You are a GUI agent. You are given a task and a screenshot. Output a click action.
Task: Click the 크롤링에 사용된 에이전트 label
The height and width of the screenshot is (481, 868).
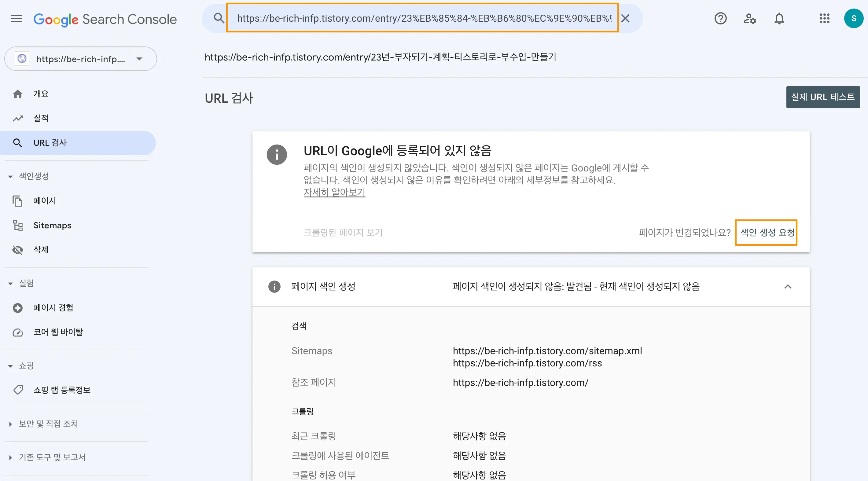point(340,455)
